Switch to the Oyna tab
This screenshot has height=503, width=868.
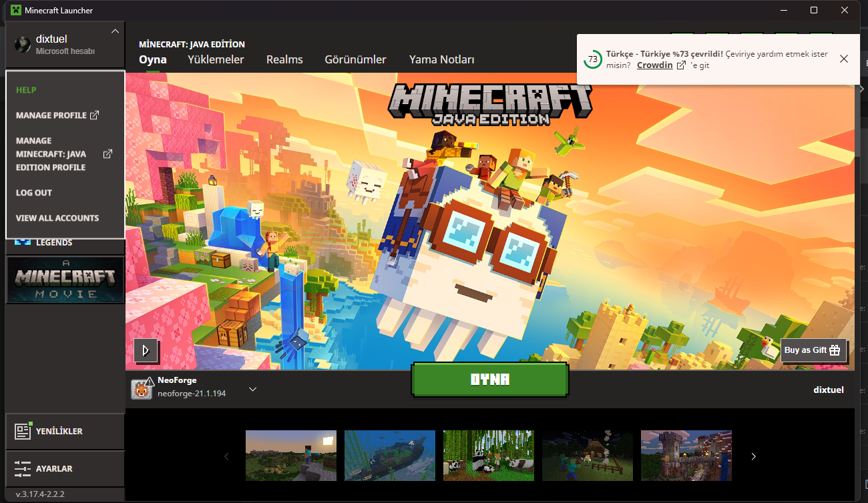click(153, 59)
